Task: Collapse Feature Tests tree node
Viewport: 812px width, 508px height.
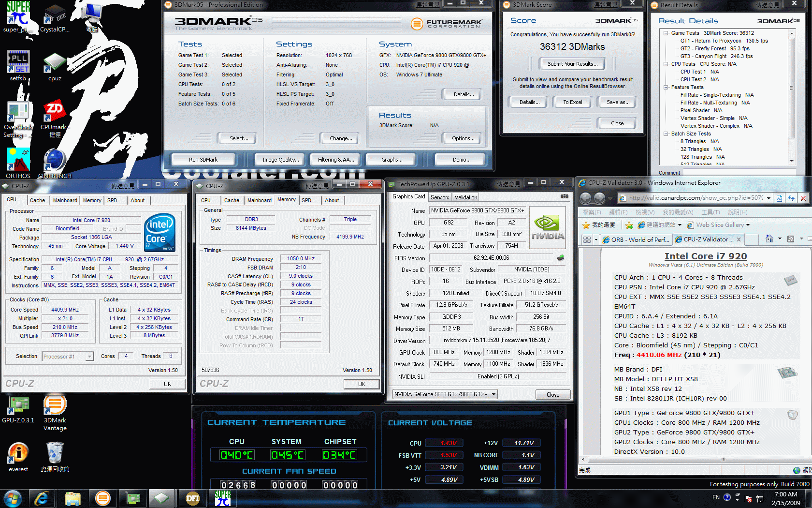Action: pos(666,87)
